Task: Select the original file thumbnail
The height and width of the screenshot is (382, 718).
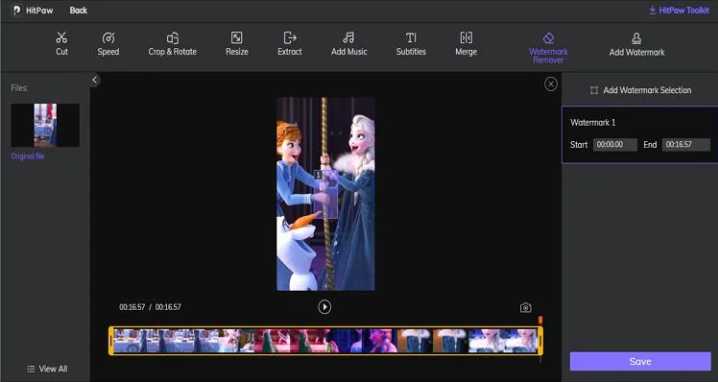Action: tap(45, 125)
